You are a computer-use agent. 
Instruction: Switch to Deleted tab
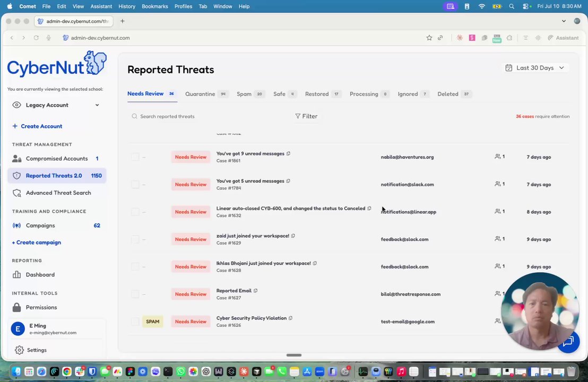click(x=454, y=94)
